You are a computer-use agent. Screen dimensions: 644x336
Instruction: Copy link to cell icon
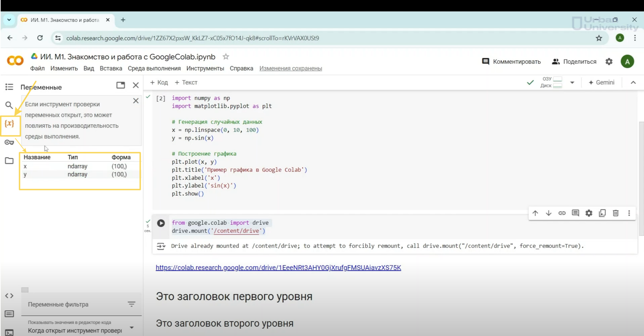562,213
